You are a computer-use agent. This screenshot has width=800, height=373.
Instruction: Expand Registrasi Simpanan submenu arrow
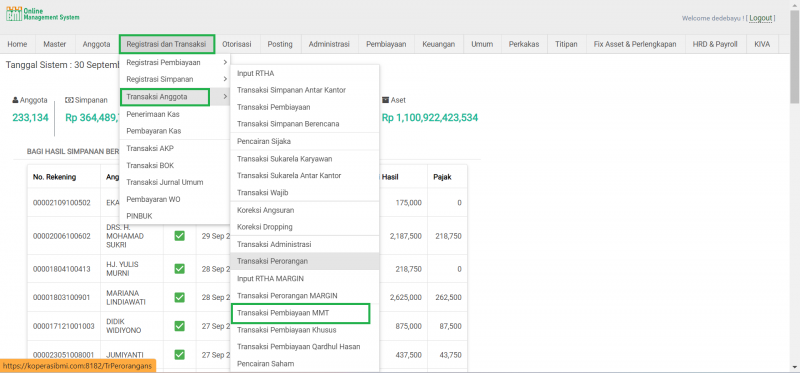point(224,79)
